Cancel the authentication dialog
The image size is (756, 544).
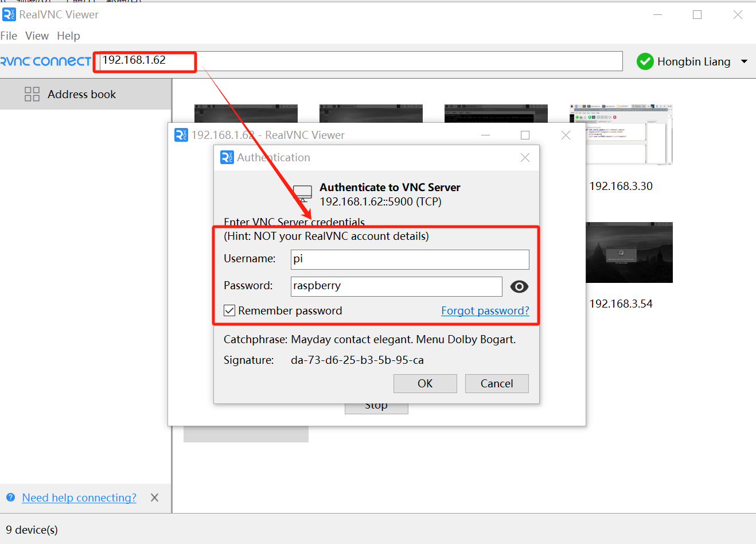click(x=496, y=383)
